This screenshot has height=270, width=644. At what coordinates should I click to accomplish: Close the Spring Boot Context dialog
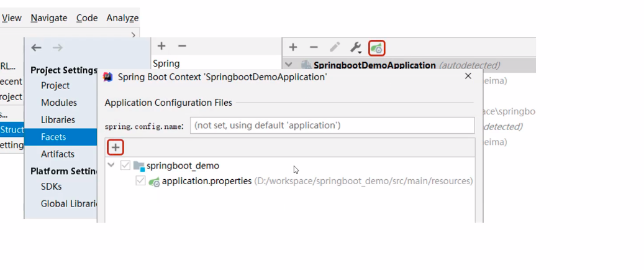(468, 77)
